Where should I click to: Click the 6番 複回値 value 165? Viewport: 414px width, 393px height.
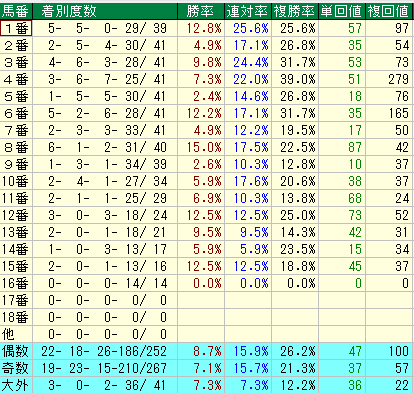coord(398,113)
